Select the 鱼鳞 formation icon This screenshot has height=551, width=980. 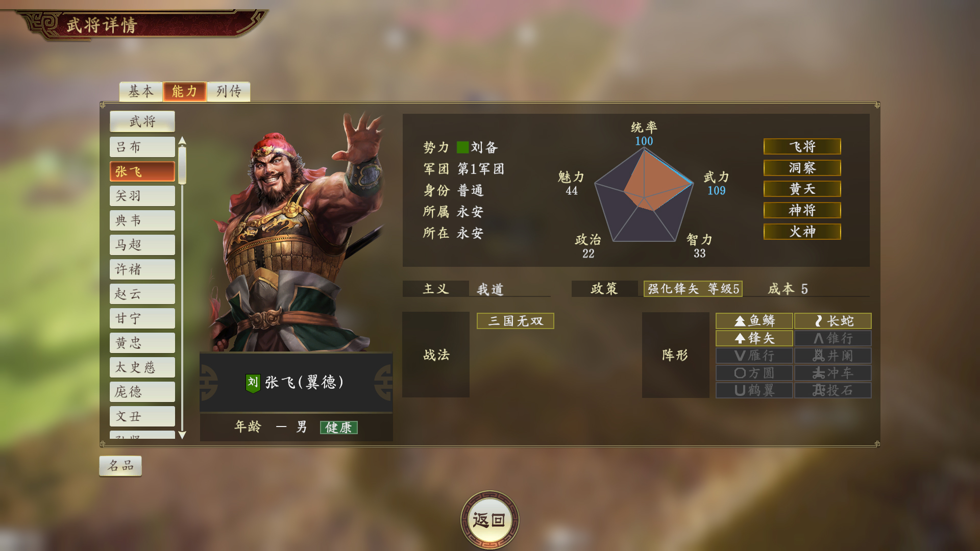click(754, 321)
